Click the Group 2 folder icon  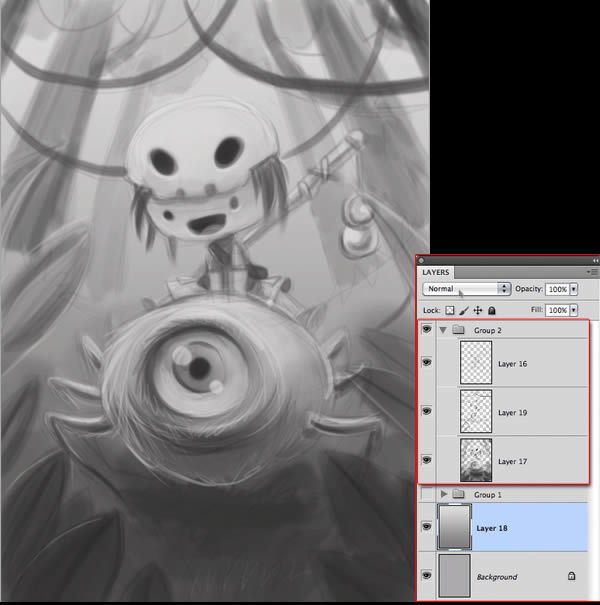point(458,330)
